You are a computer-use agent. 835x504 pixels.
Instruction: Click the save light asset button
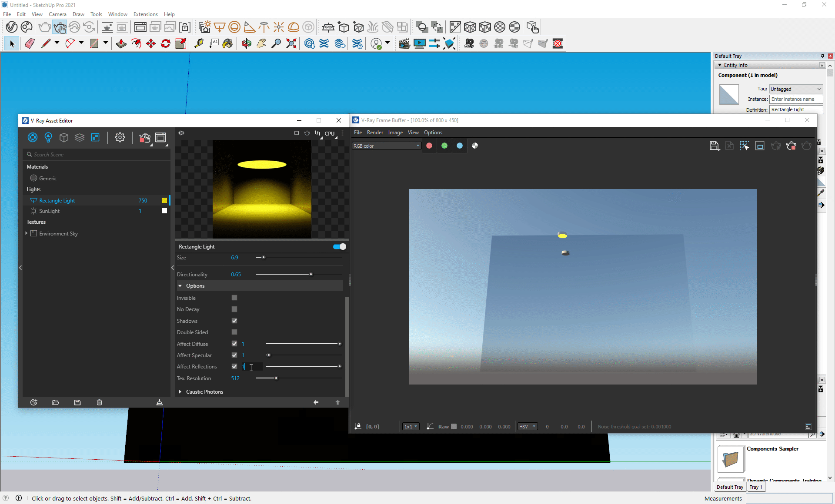click(x=77, y=403)
